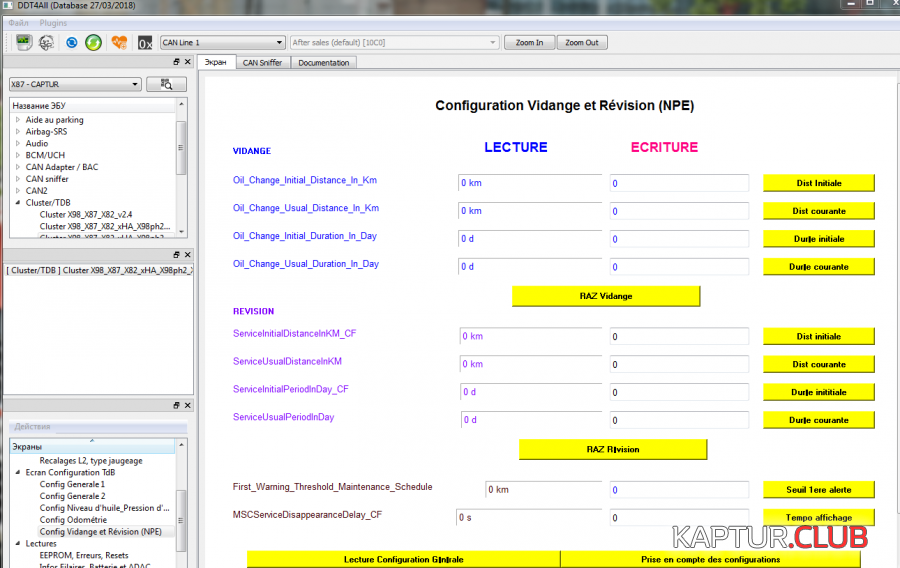900x568 pixels.
Task: Expand the Airbag-SRS tree node
Action: (x=18, y=131)
